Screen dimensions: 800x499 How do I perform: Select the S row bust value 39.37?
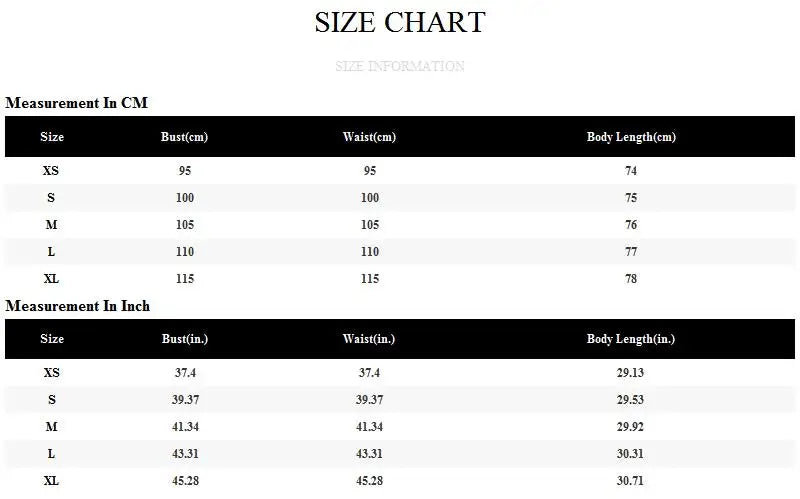tap(184, 400)
